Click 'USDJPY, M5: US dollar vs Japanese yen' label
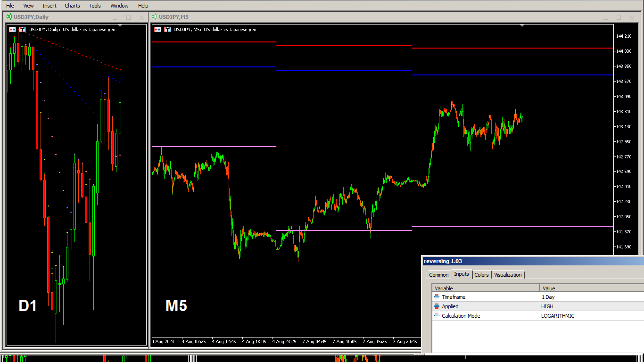This screenshot has height=362, width=644. coord(215,29)
